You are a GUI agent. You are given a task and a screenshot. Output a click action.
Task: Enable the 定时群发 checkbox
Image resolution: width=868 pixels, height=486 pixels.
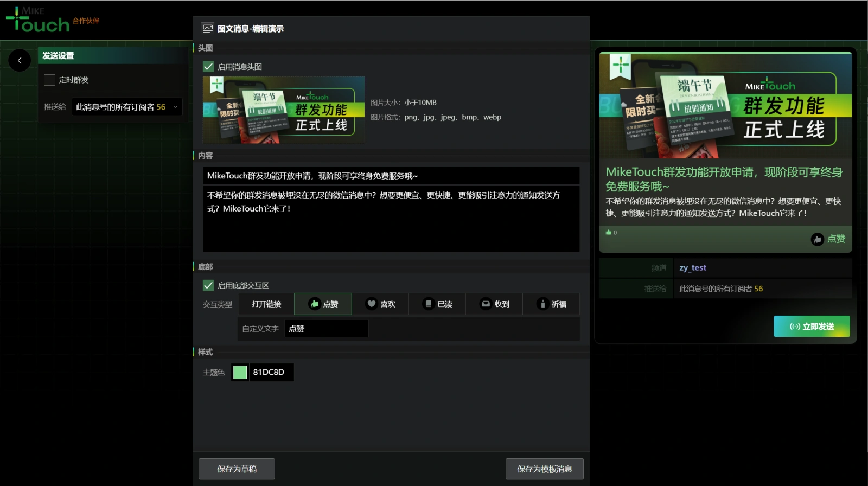(49, 80)
